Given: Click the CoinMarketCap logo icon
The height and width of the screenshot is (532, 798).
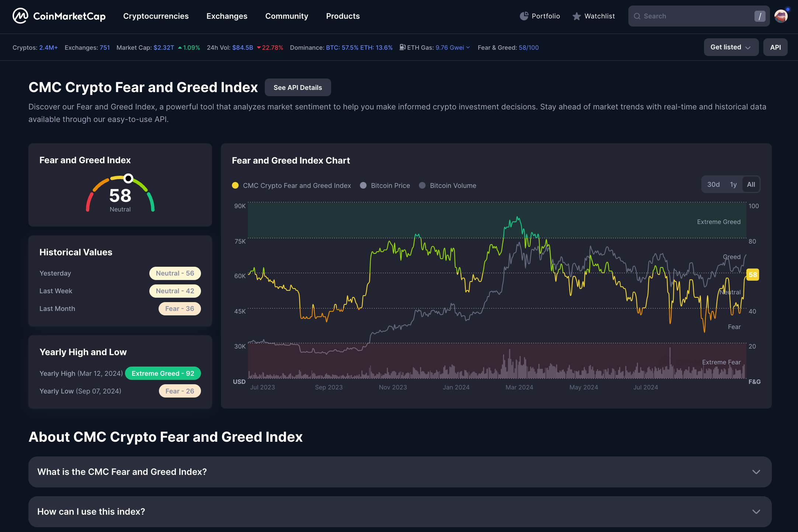Looking at the screenshot, I should tap(20, 16).
